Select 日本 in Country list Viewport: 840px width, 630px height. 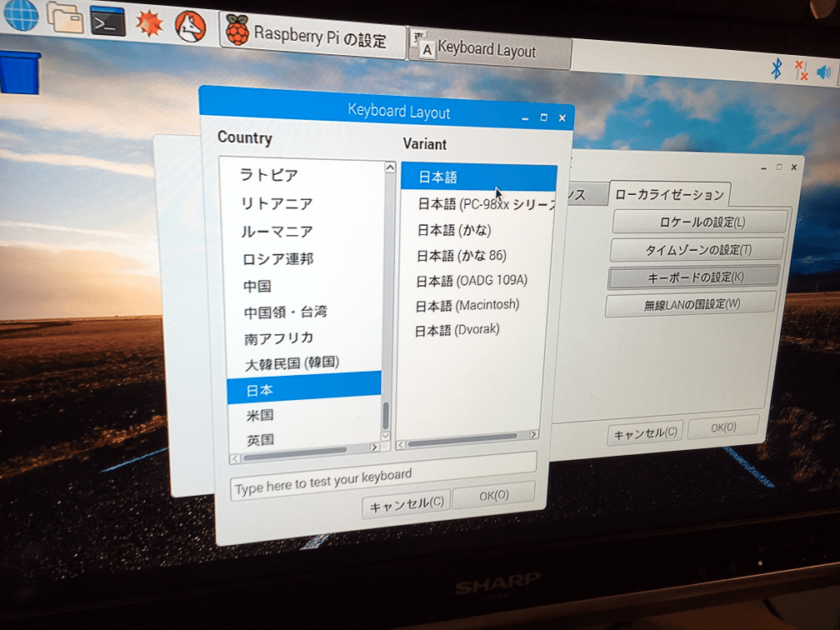(304, 389)
